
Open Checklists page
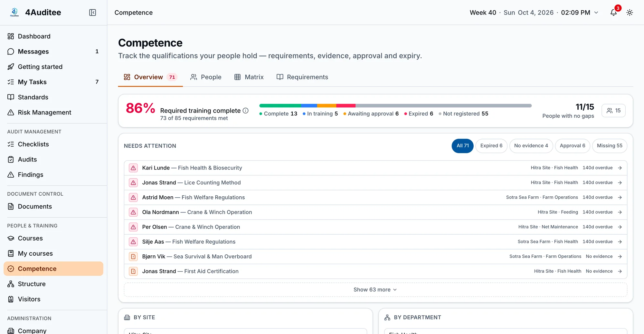[53, 144]
